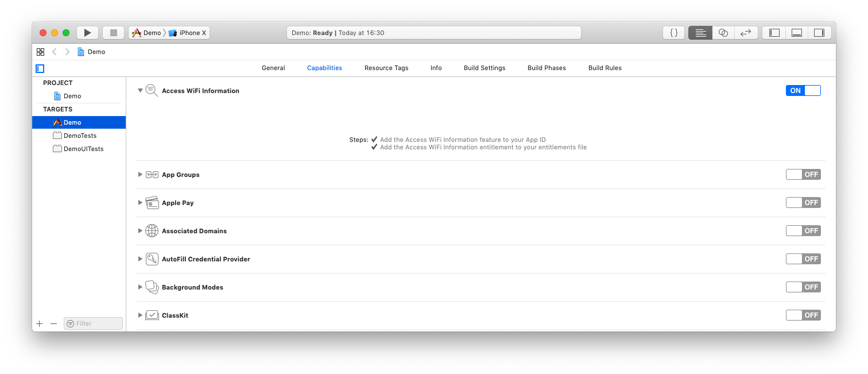Click the Demo file icon in jump bar

coord(81,52)
